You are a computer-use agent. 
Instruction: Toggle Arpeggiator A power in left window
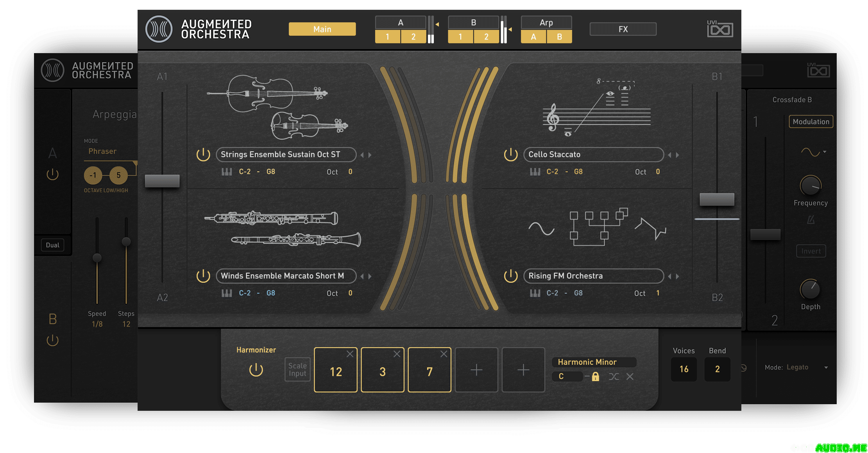coord(52,174)
